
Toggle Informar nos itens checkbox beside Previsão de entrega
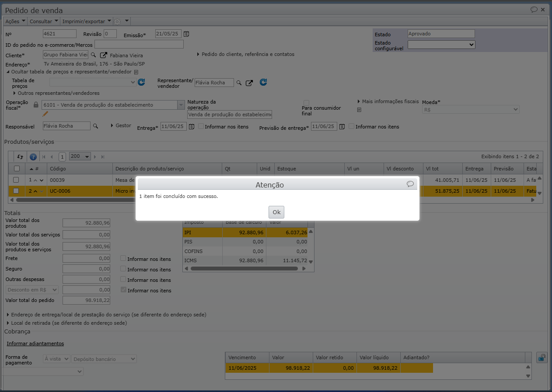352,126
